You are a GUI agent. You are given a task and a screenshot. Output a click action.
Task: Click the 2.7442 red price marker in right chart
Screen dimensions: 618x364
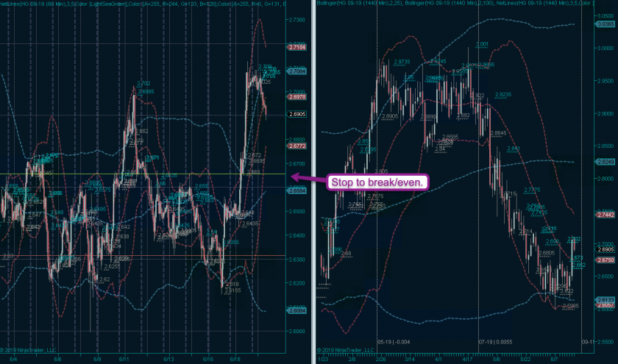[x=605, y=215]
